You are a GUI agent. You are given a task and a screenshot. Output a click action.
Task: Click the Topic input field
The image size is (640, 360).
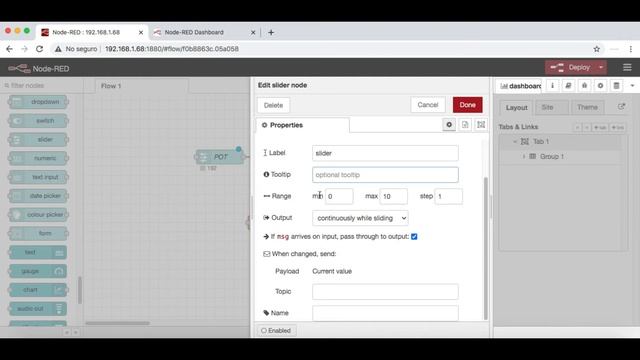(x=385, y=291)
